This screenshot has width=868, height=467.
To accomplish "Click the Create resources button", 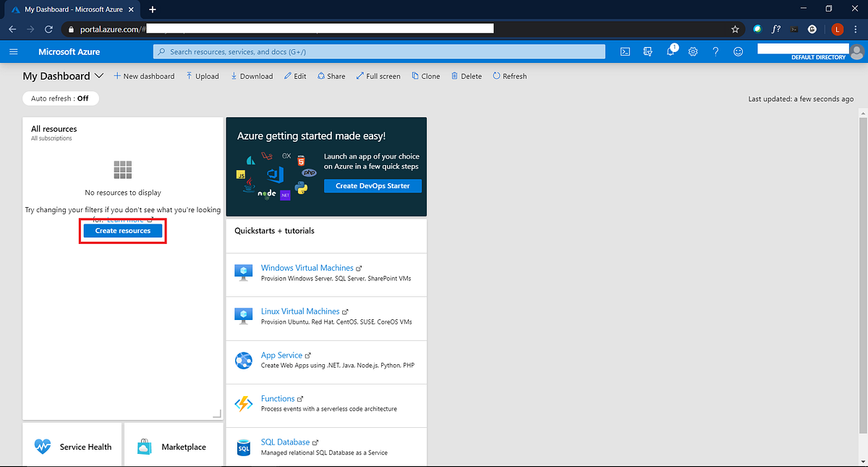I will point(122,230).
